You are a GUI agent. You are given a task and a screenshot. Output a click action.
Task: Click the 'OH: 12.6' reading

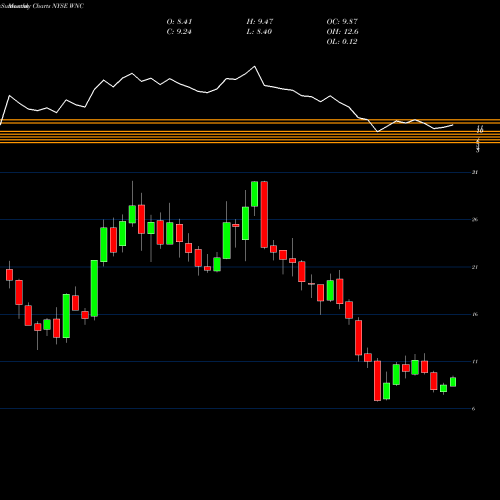tap(342, 32)
